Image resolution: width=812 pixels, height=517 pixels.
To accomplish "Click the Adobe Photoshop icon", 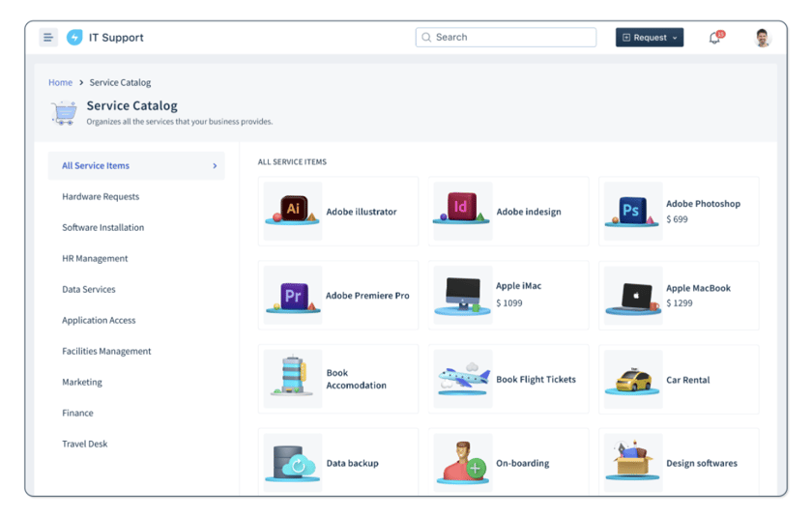I will coord(632,210).
